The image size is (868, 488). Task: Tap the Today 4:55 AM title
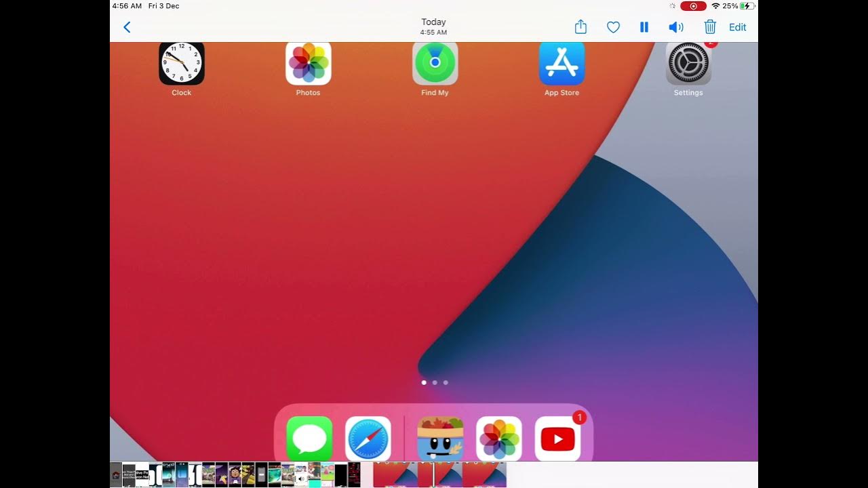point(433,26)
